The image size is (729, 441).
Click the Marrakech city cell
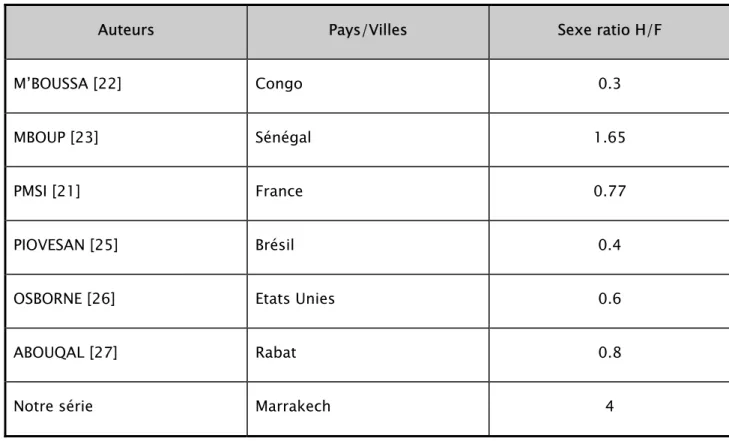368,409
